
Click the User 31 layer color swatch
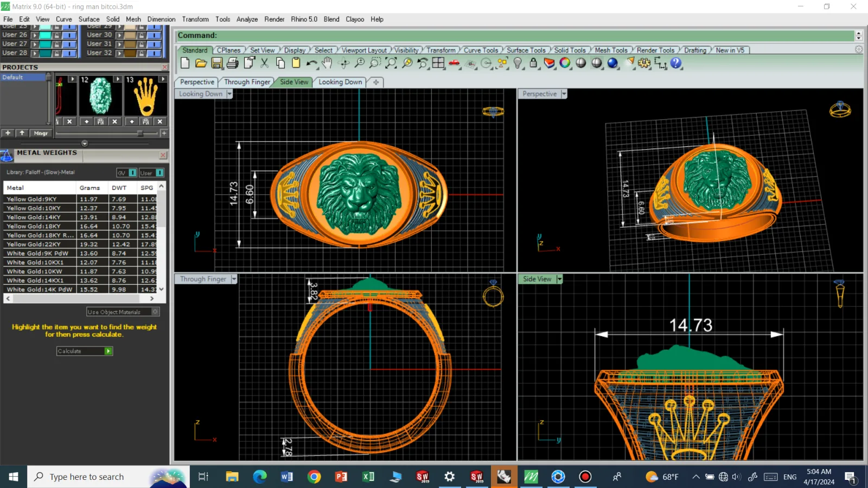click(x=130, y=44)
